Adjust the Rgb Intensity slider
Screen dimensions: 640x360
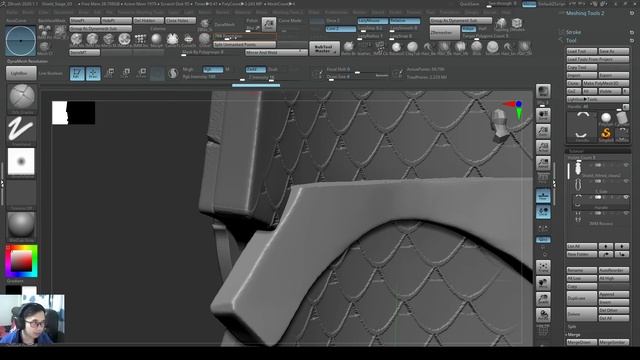pos(213,77)
